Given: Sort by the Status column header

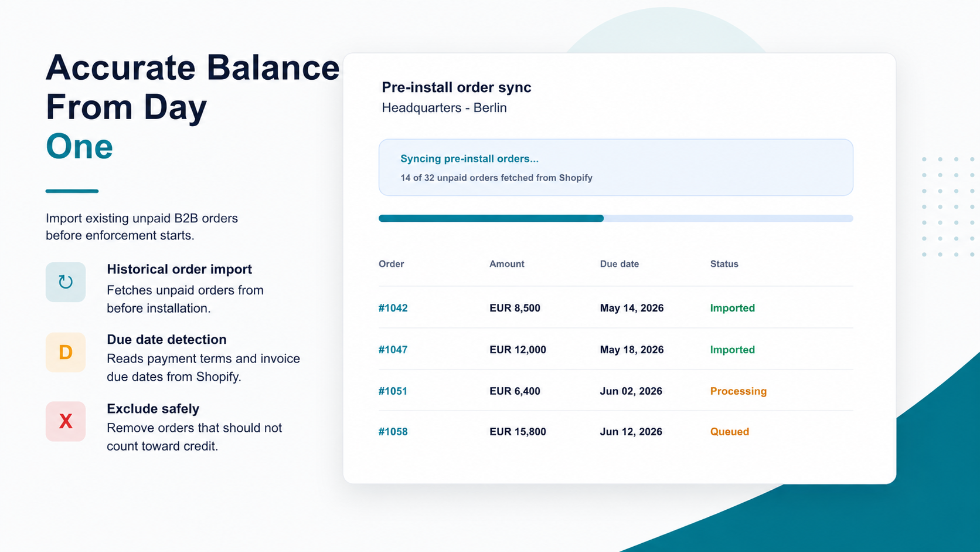Looking at the screenshot, I should (x=724, y=264).
